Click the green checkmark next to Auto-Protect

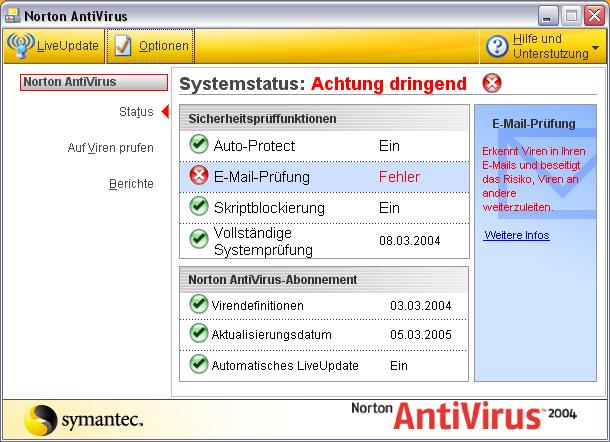[199, 144]
